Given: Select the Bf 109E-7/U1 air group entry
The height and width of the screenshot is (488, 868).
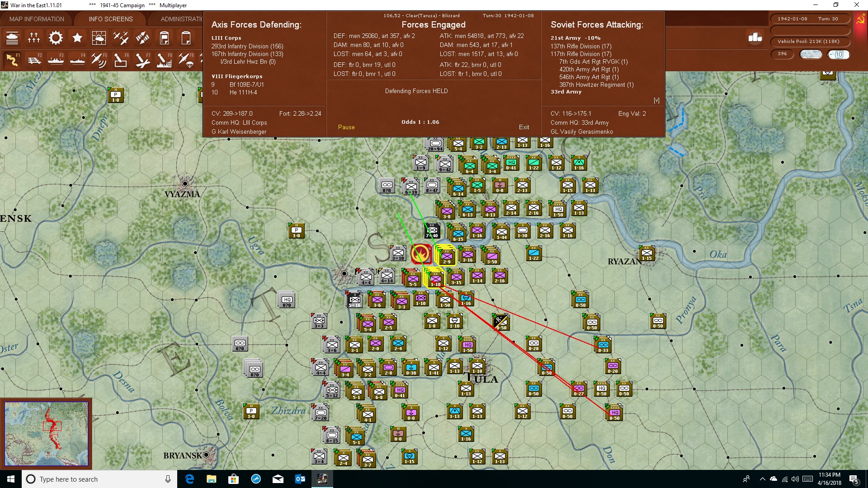Looking at the screenshot, I should pyautogui.click(x=246, y=85).
